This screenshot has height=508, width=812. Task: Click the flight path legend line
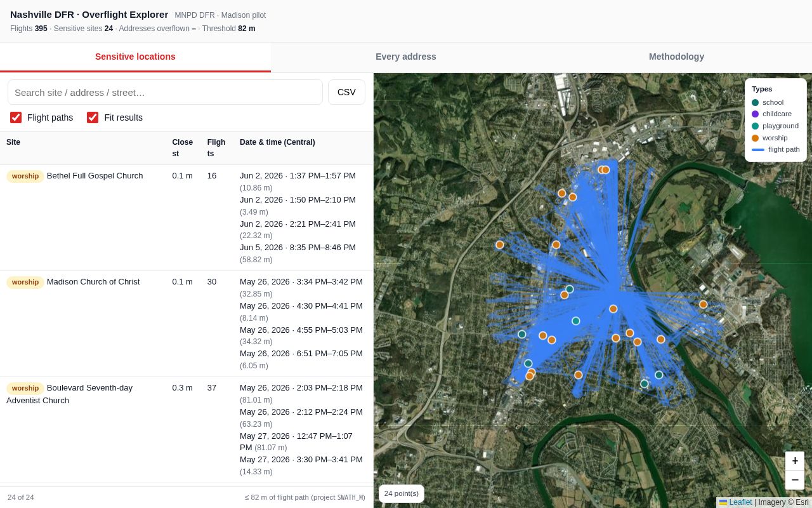tap(758, 150)
